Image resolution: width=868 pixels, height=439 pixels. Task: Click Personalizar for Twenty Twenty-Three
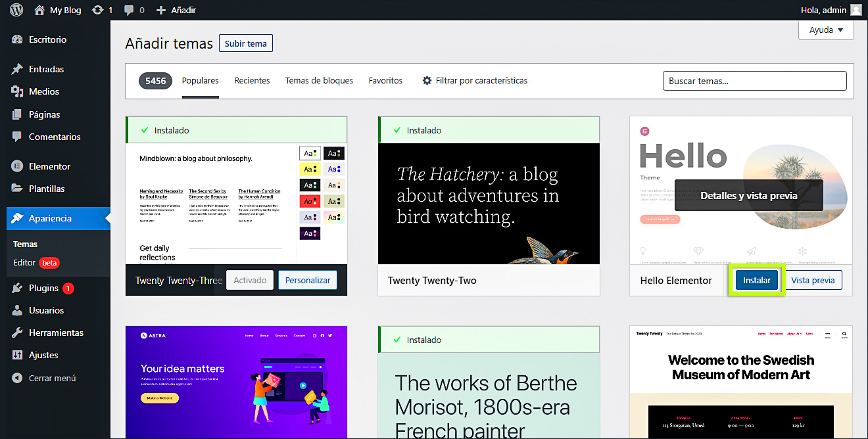308,281
